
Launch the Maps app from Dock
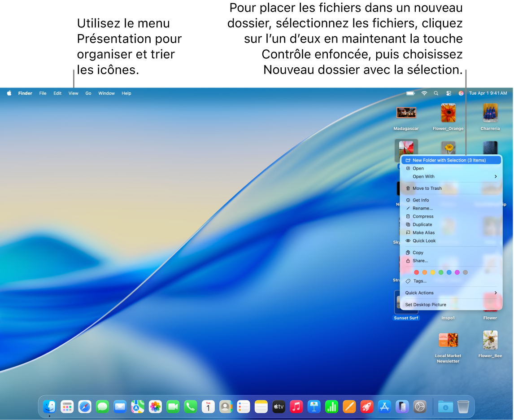[137, 407]
